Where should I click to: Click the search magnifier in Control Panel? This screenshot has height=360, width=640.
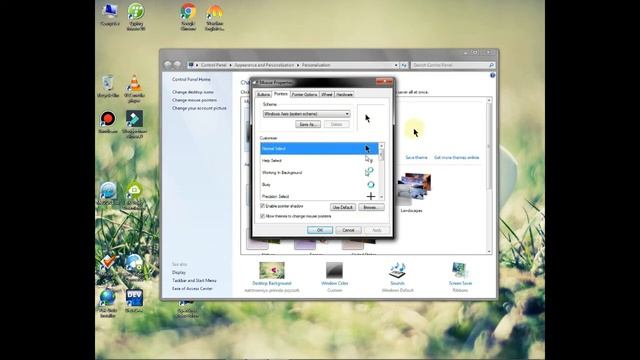click(491, 65)
